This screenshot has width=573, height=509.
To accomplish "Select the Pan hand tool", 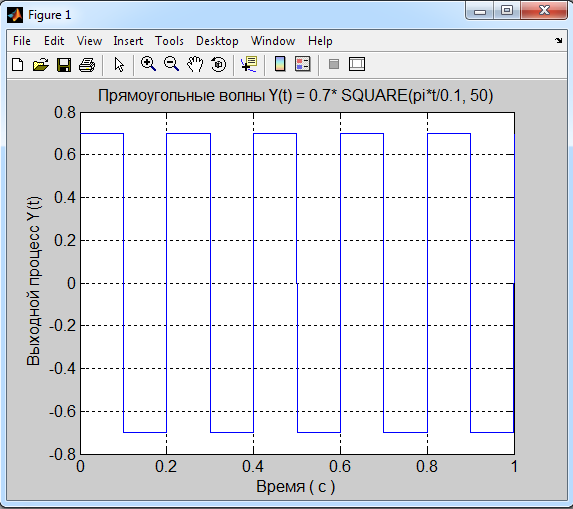I will coord(195,64).
